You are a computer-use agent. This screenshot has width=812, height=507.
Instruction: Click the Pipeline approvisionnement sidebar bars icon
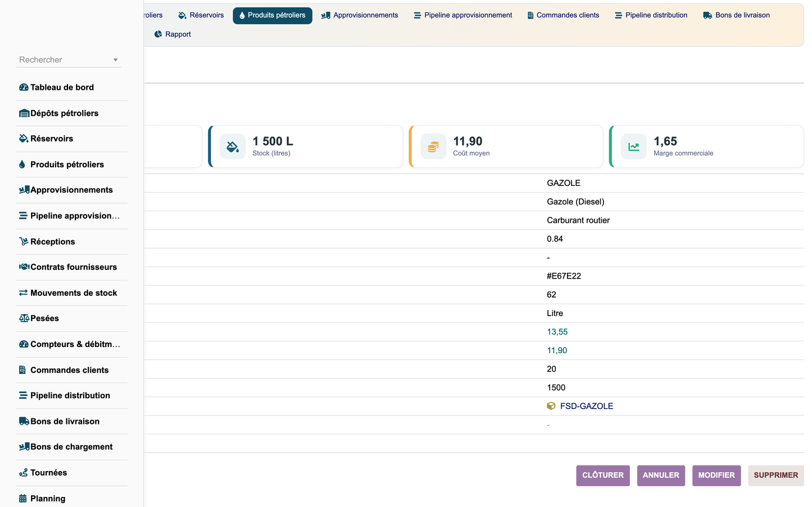23,216
